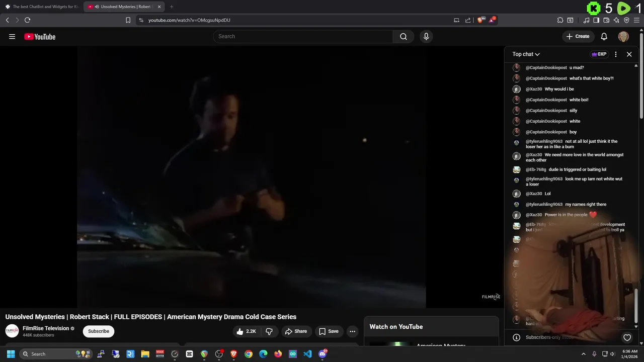This screenshot has height=362, width=644.
Task: Go back in browser history
Action: click(x=7, y=20)
